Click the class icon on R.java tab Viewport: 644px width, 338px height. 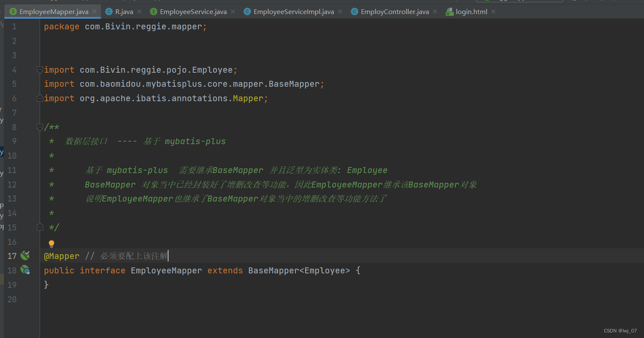point(109,12)
